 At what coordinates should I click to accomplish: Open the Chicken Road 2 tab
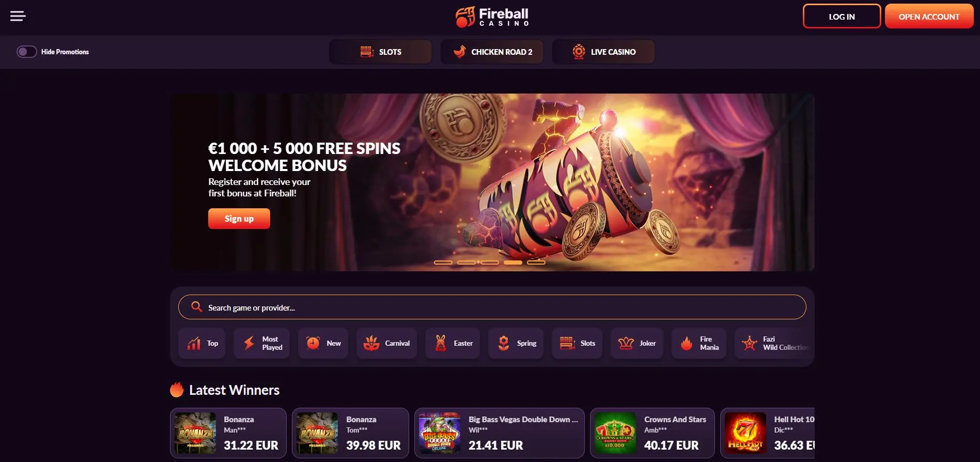point(492,52)
